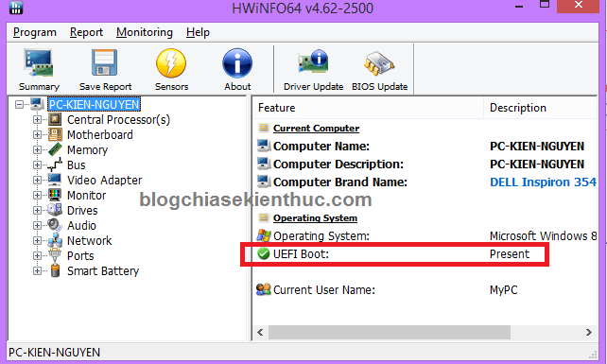Minimize the HWiNFO64 window

click(x=519, y=6)
